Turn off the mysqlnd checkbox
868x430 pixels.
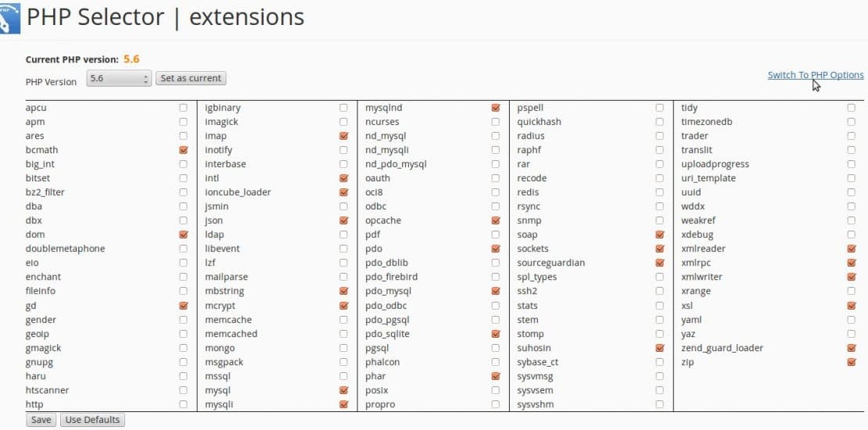click(x=496, y=107)
